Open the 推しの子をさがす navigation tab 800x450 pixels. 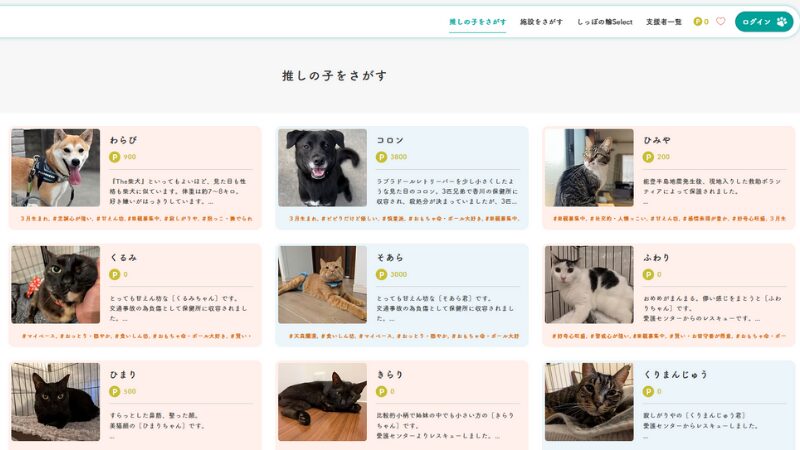pyautogui.click(x=478, y=22)
